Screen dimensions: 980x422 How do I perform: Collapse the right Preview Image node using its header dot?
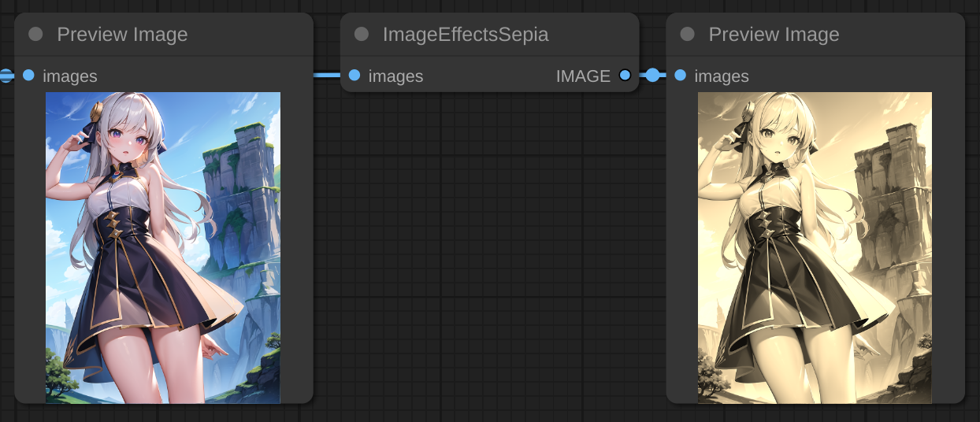(x=687, y=35)
